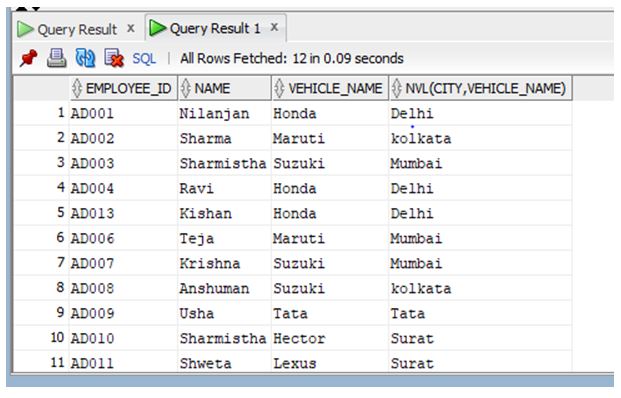This screenshot has height=398, width=621.
Task: Select the cell AD011
Action: (x=123, y=362)
